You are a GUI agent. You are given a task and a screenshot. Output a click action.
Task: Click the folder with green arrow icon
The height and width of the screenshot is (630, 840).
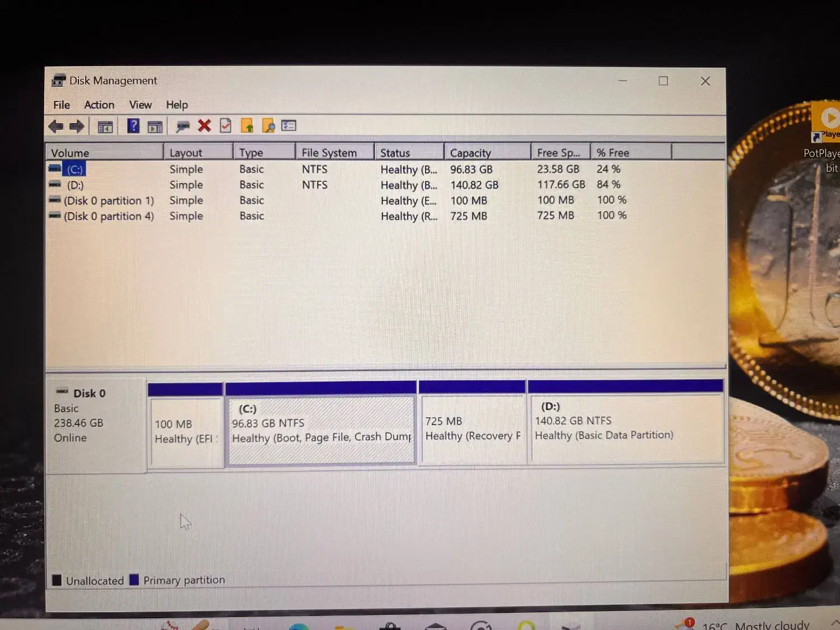click(x=247, y=126)
